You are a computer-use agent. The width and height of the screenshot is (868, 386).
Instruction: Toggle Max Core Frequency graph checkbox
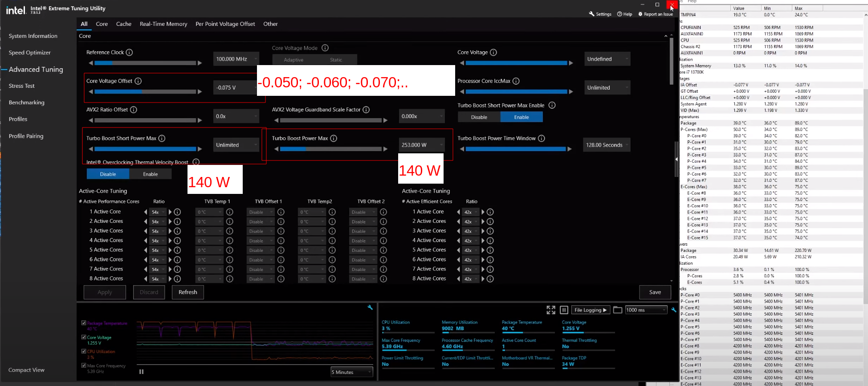tap(84, 365)
